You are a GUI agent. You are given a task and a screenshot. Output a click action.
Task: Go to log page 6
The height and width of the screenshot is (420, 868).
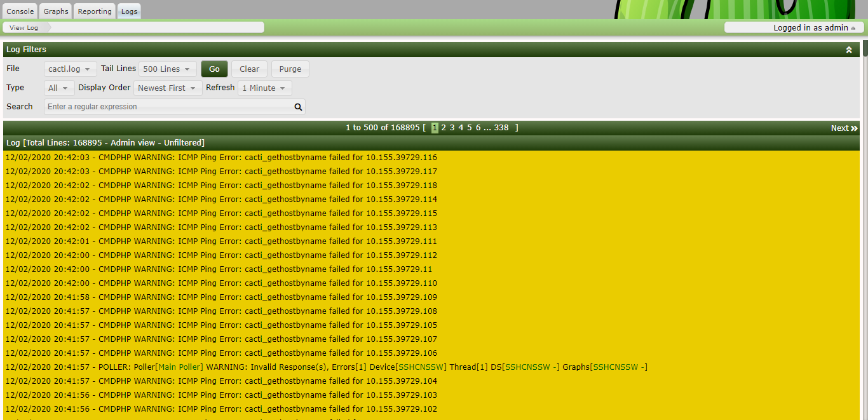[x=478, y=128]
